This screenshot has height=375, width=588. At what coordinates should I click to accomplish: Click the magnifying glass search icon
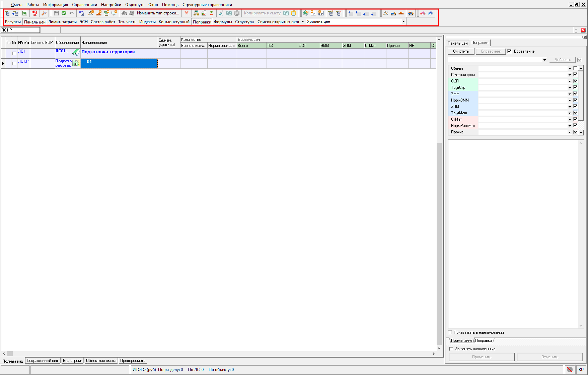pos(44,13)
